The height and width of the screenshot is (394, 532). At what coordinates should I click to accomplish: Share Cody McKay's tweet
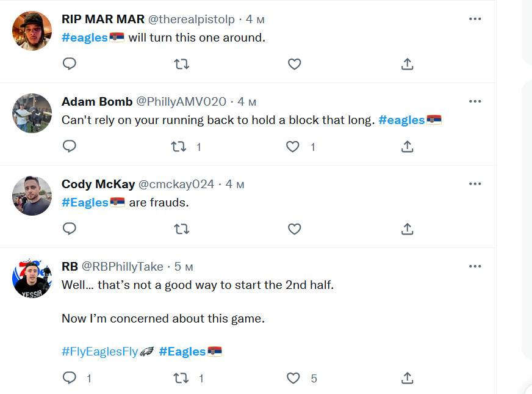[x=408, y=228]
